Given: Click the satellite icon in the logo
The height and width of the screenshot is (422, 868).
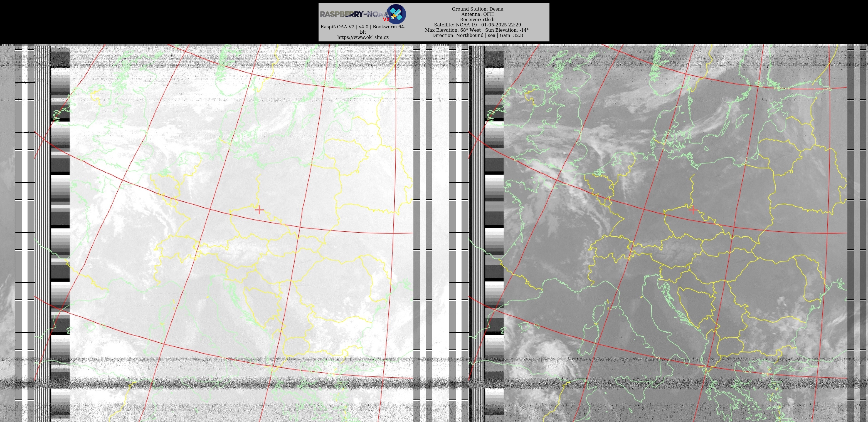Looking at the screenshot, I should pyautogui.click(x=396, y=14).
